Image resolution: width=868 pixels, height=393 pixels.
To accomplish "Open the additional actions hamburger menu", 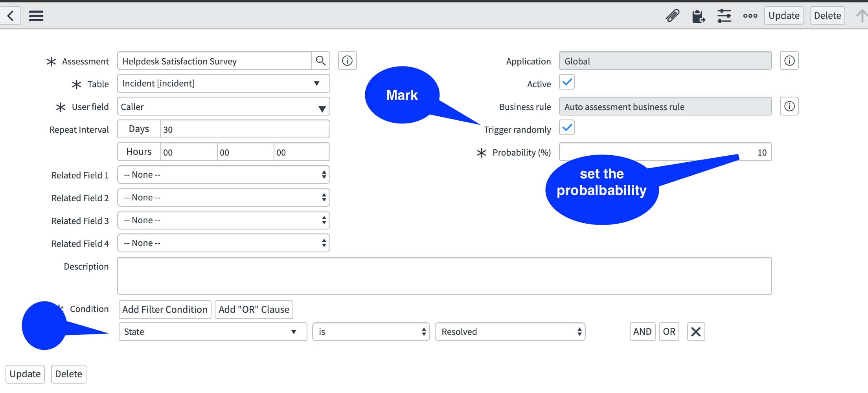I will [x=36, y=16].
